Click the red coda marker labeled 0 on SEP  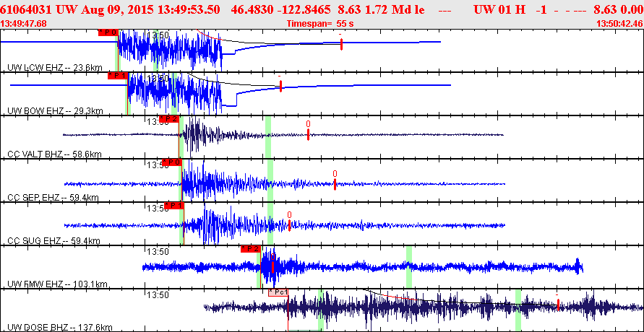tap(335, 184)
